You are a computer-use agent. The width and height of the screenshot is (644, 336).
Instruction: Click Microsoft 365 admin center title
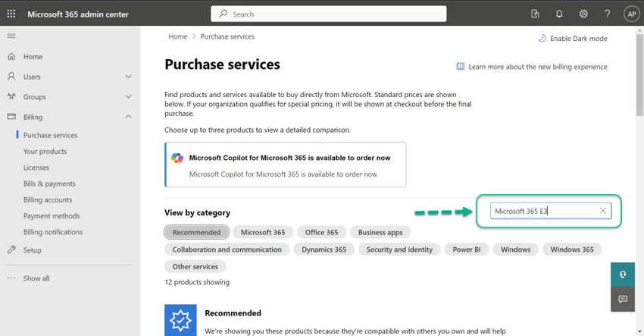coord(78,14)
